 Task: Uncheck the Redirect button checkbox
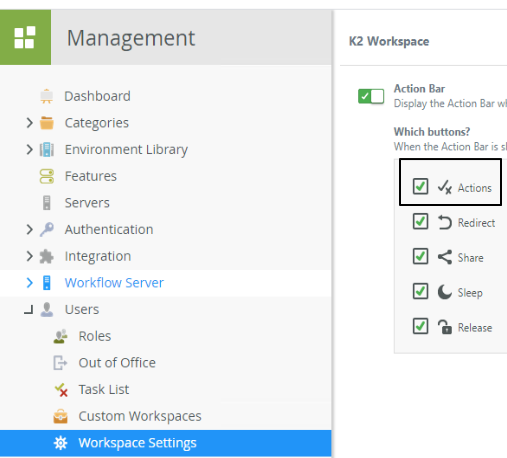click(x=420, y=221)
